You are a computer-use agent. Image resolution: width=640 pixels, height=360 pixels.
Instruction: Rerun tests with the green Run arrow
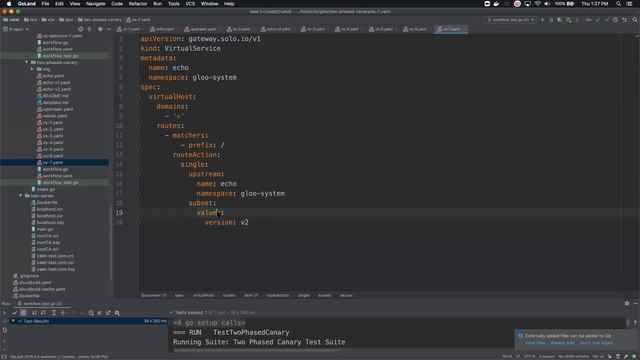click(4, 313)
